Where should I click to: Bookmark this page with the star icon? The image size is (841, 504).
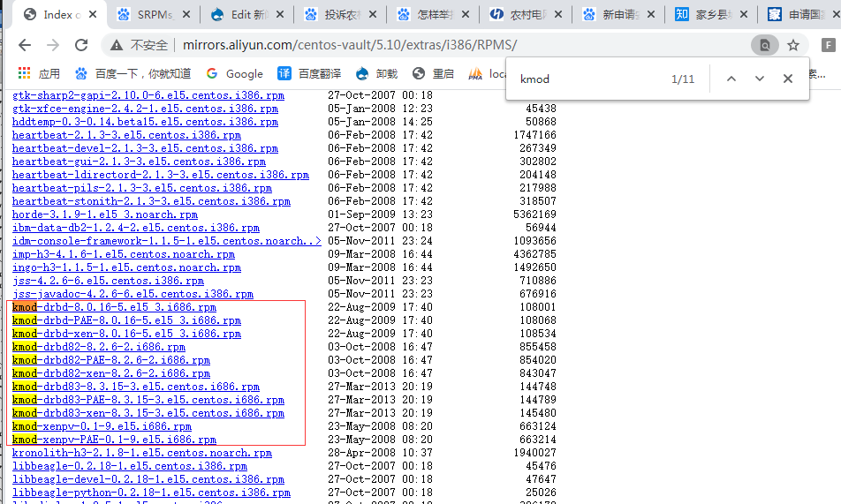click(793, 46)
